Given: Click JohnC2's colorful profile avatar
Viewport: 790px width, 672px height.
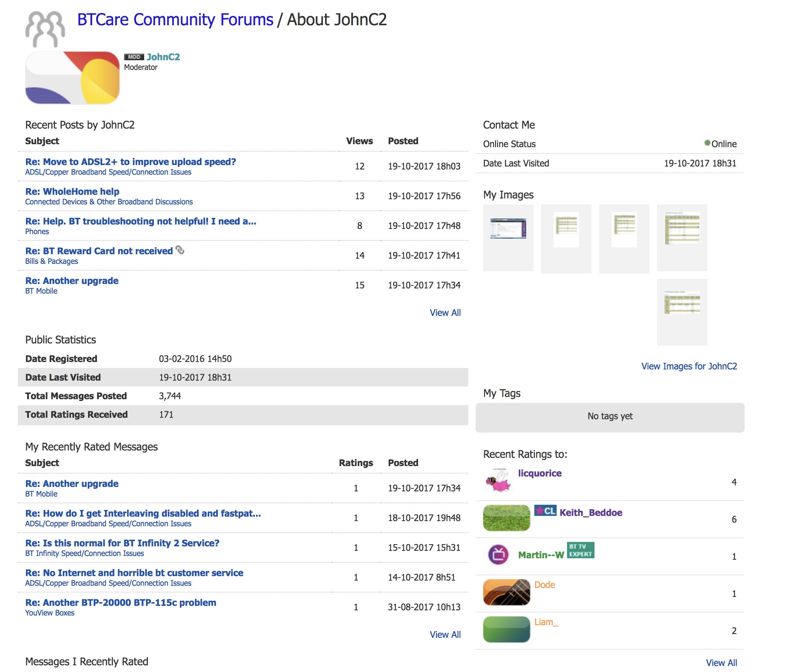Looking at the screenshot, I should pos(72,78).
